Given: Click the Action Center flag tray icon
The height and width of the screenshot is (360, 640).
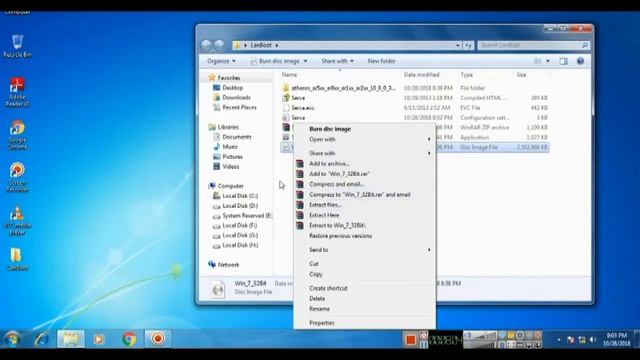Looking at the screenshot, I should pos(571,340).
